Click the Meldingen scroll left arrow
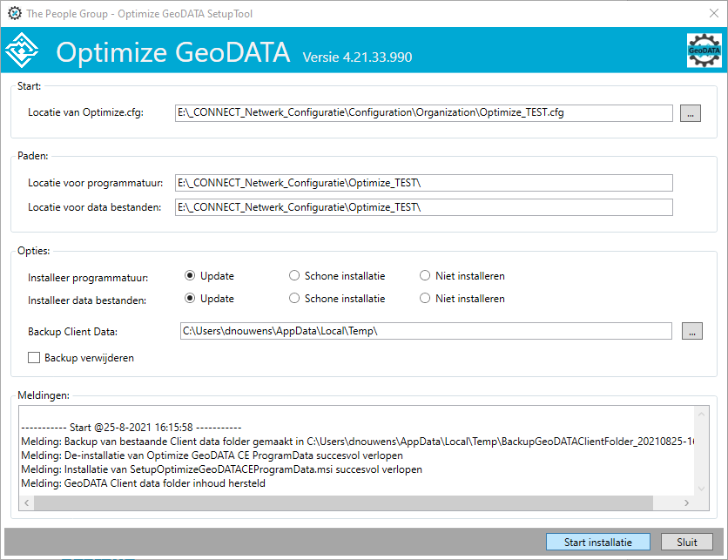Screen dimensions: 728x560 (26, 503)
